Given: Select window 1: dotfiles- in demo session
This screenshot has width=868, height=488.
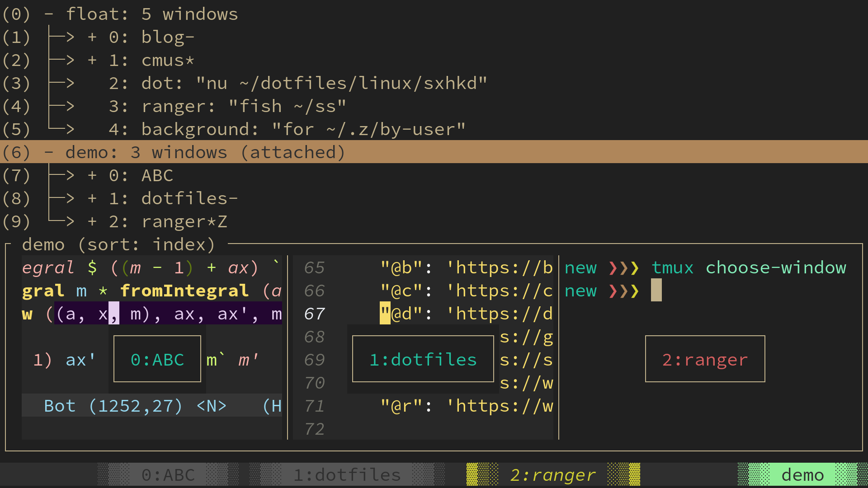Looking at the screenshot, I should point(434,198).
